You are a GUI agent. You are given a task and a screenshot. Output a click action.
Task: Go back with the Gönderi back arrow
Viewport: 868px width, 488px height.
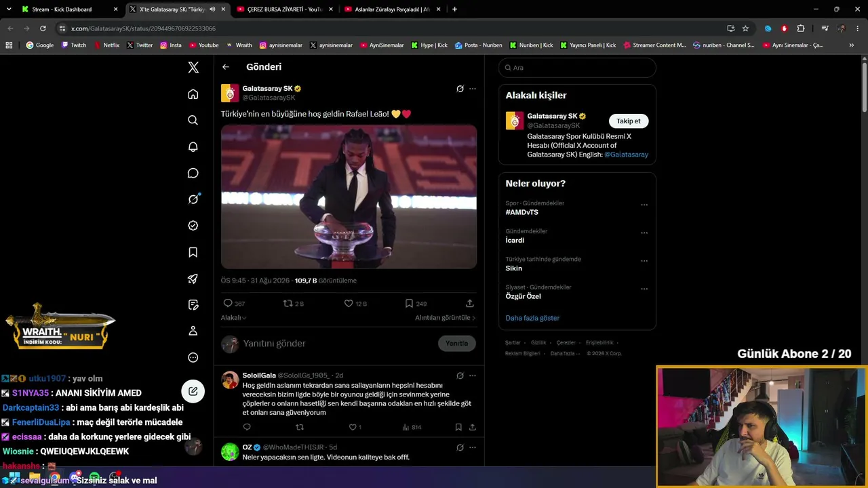click(226, 67)
